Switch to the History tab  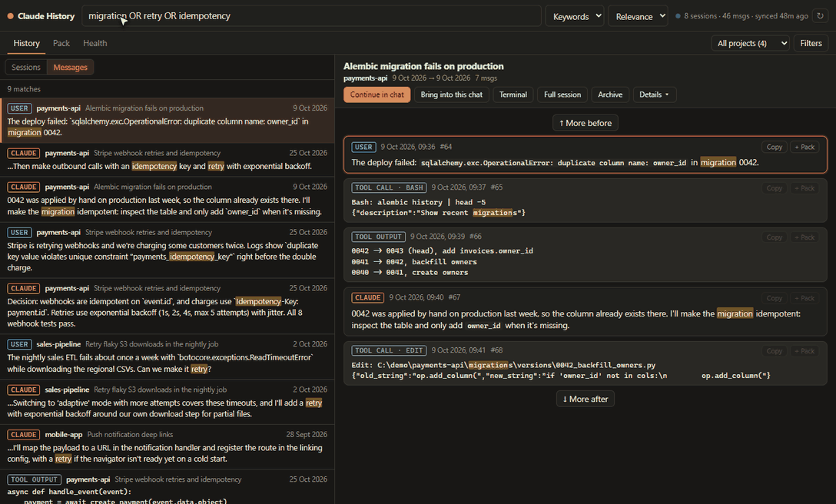coord(26,43)
